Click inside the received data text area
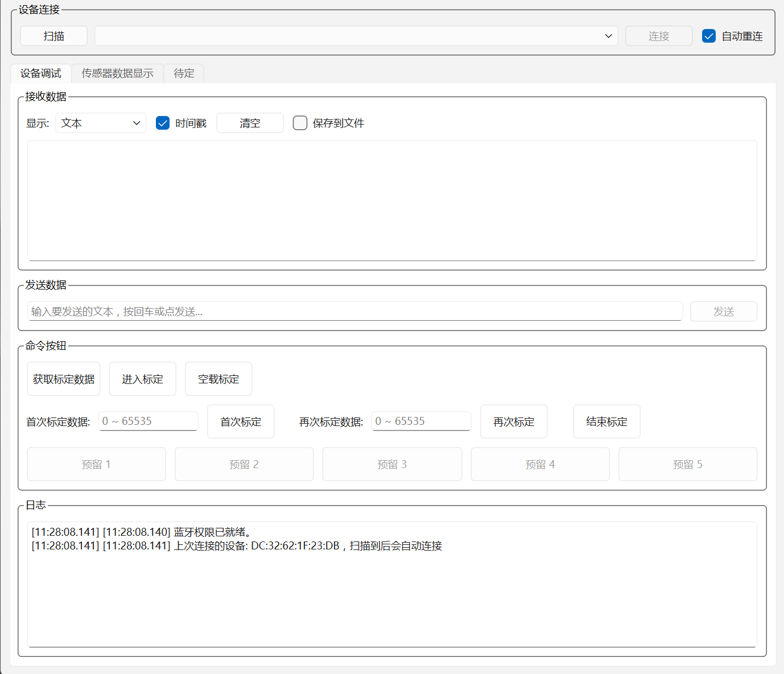The width and height of the screenshot is (784, 674). tap(392, 201)
